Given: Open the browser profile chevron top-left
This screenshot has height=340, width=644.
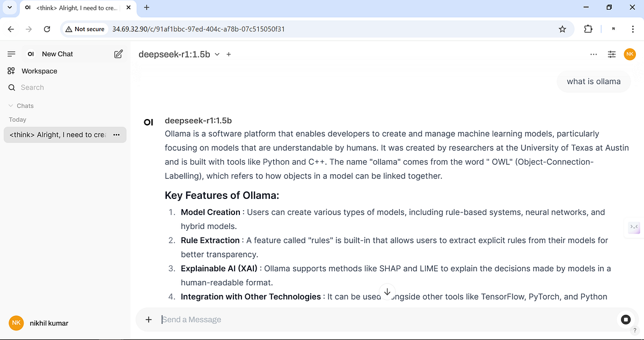Looking at the screenshot, I should (9, 8).
